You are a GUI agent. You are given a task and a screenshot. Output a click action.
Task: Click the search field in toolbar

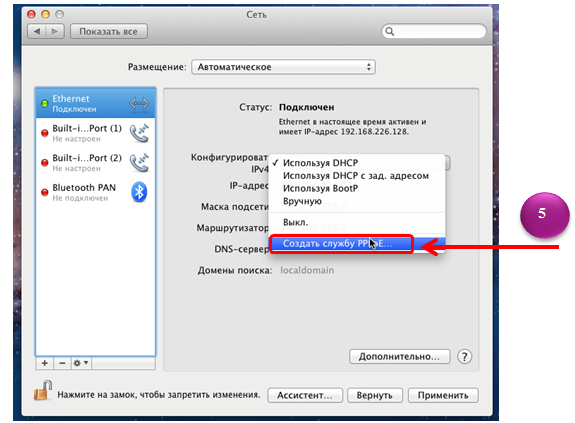434,32
